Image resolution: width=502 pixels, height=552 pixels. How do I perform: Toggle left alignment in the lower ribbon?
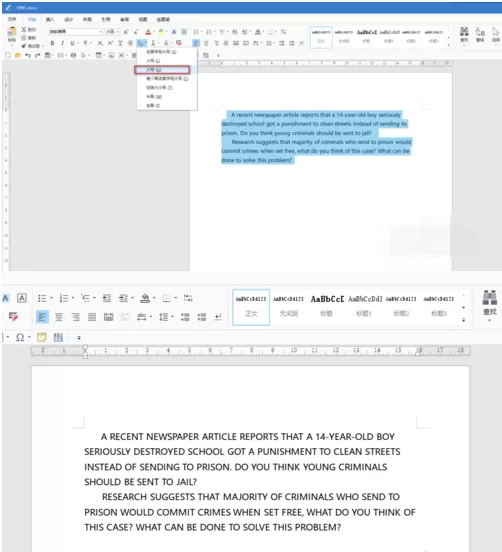(x=42, y=317)
